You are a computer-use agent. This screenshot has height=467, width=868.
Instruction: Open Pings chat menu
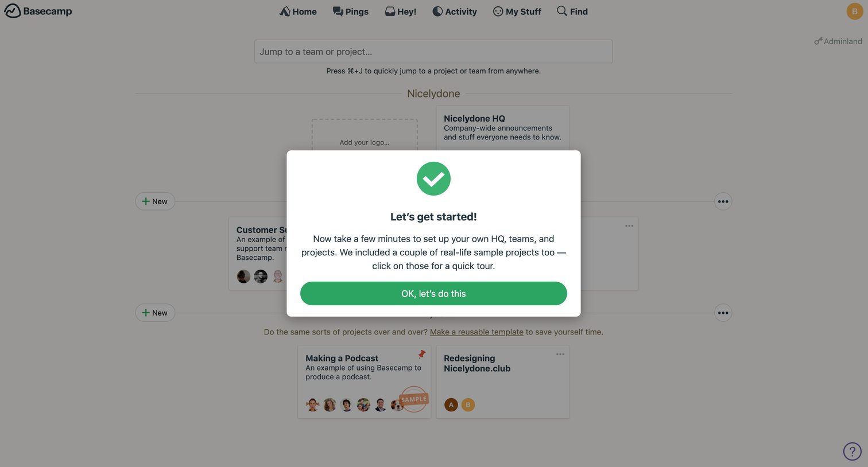(351, 11)
